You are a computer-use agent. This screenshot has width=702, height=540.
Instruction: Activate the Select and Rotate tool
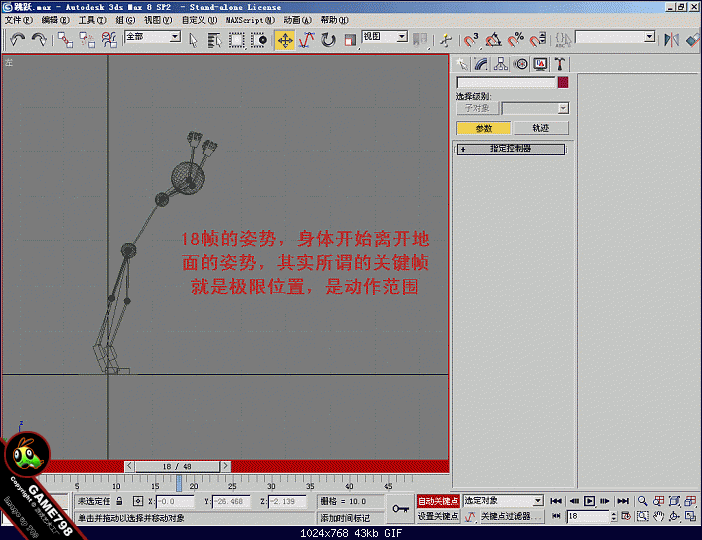click(328, 40)
